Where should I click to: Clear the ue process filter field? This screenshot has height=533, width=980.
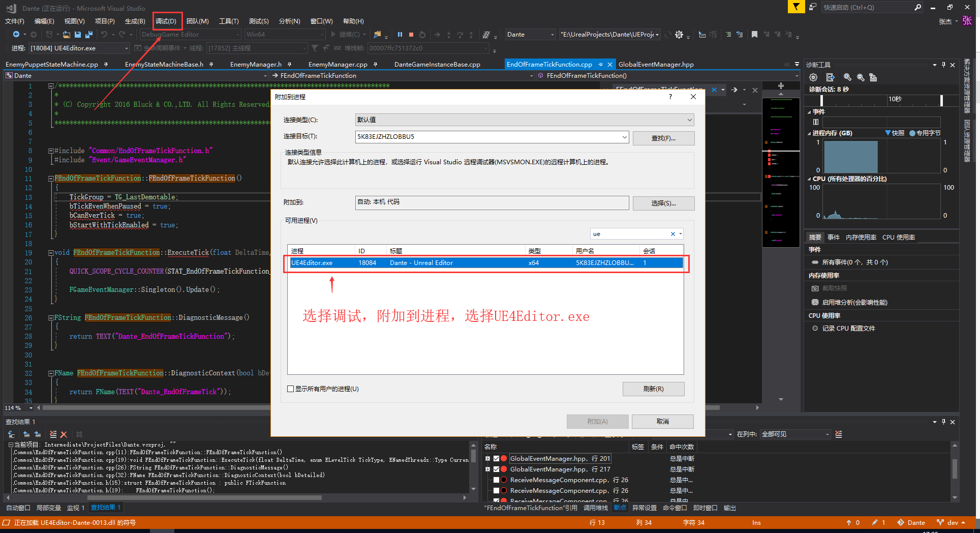pos(673,233)
